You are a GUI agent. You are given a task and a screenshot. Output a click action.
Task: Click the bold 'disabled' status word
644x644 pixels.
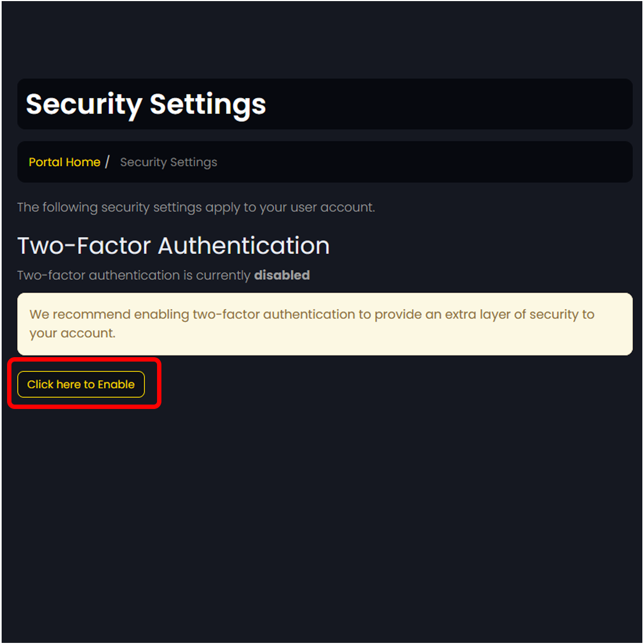(x=282, y=275)
